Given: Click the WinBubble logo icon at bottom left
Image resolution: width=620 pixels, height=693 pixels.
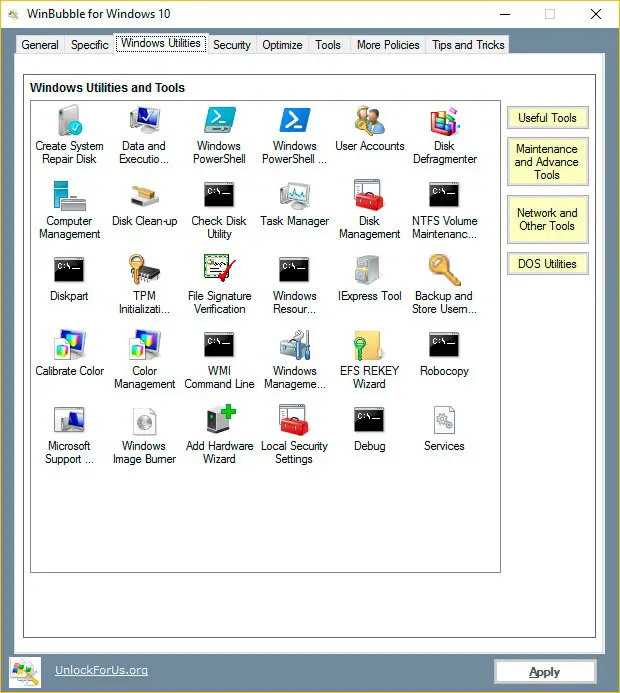Looking at the screenshot, I should point(25,672).
